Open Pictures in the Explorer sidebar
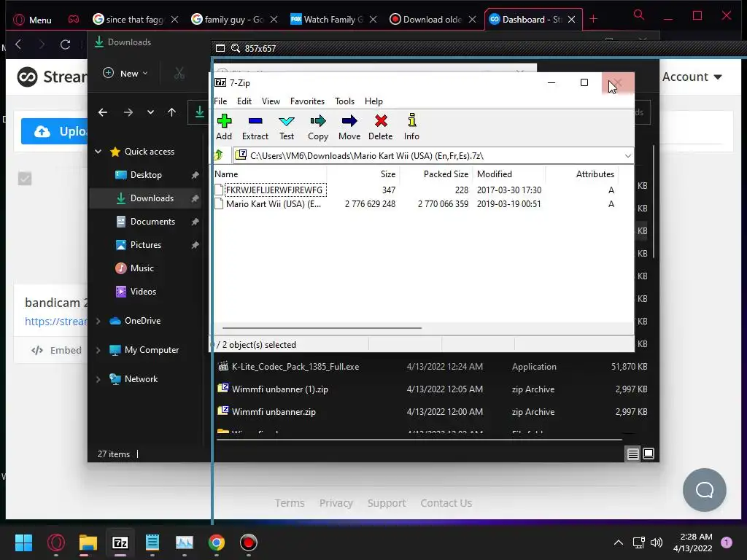 click(146, 245)
